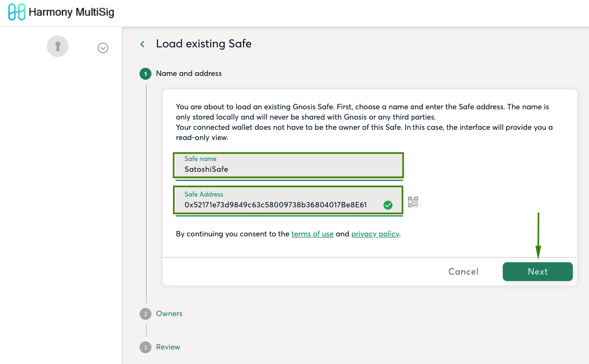Click the Load existing Safe heading
The image size is (589, 364).
(204, 44)
